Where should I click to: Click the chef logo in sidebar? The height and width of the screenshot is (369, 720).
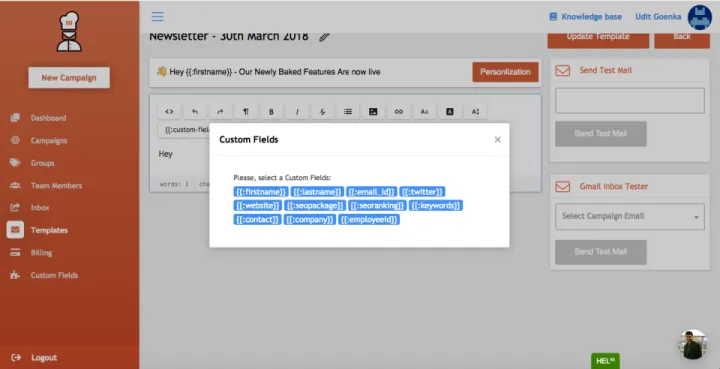click(69, 31)
